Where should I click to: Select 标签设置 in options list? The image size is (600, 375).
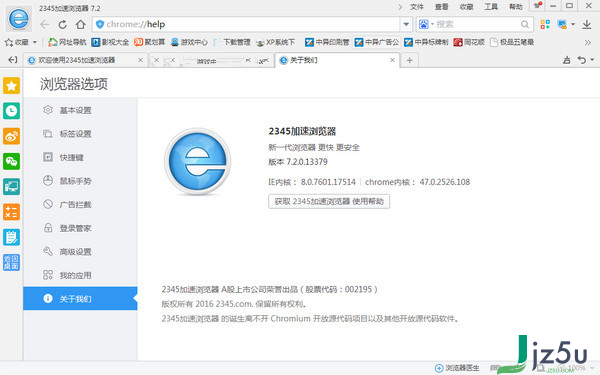[80, 134]
